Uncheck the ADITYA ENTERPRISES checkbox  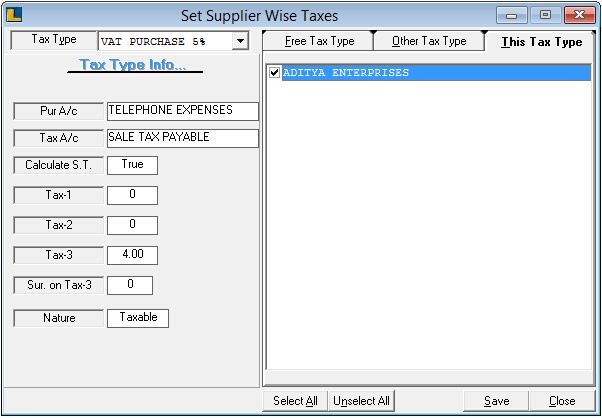coord(275,73)
